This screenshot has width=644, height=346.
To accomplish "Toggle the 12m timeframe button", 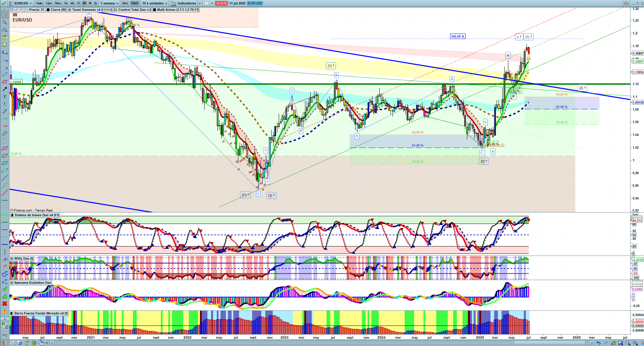I will pos(49,3).
